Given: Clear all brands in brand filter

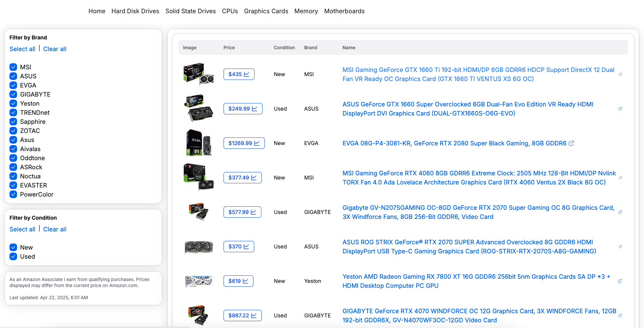Looking at the screenshot, I should [55, 49].
